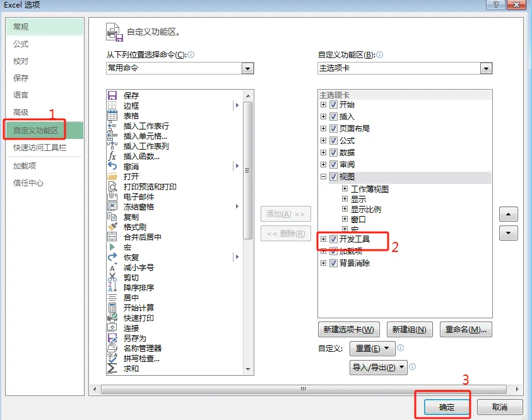Click the move down arrow button
The height and width of the screenshot is (420, 532).
pos(508,233)
